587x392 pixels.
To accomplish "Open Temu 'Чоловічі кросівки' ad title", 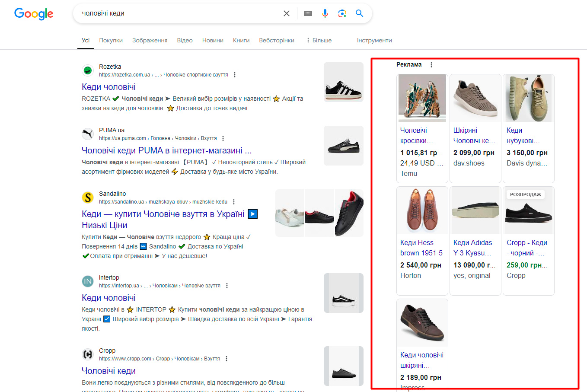I will tap(417, 135).
